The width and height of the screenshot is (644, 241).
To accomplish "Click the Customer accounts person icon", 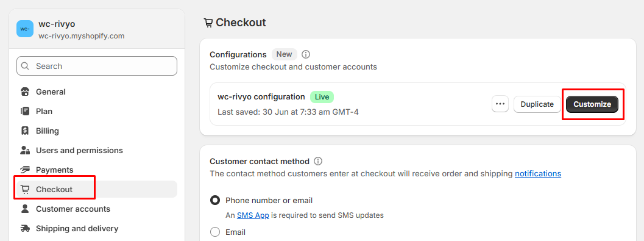I will click(x=25, y=209).
